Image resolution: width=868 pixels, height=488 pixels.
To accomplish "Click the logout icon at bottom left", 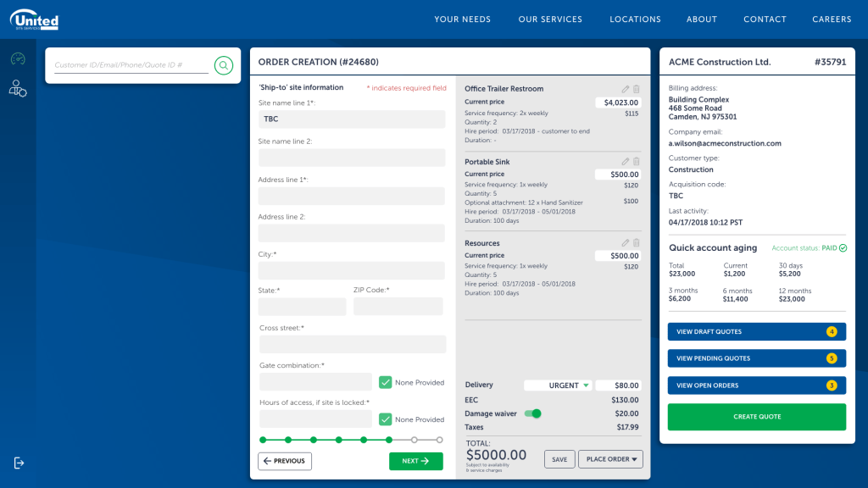I will pos(19,463).
